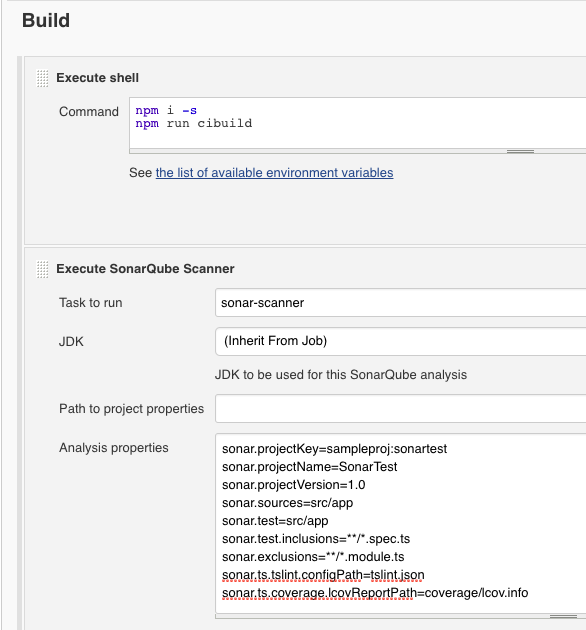Image resolution: width=586 pixels, height=630 pixels.
Task: Click the Task to run label
Action: (91, 303)
